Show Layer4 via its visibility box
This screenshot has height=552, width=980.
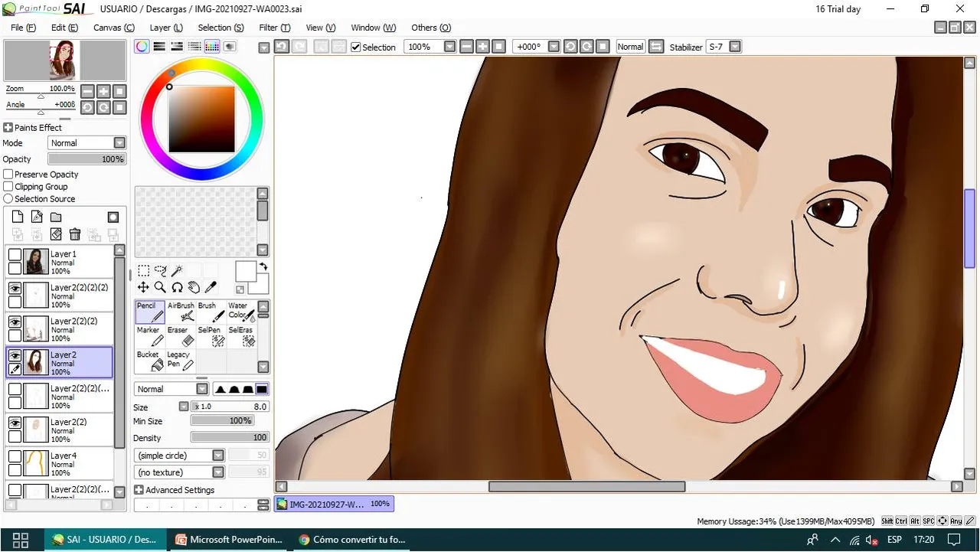click(x=15, y=456)
